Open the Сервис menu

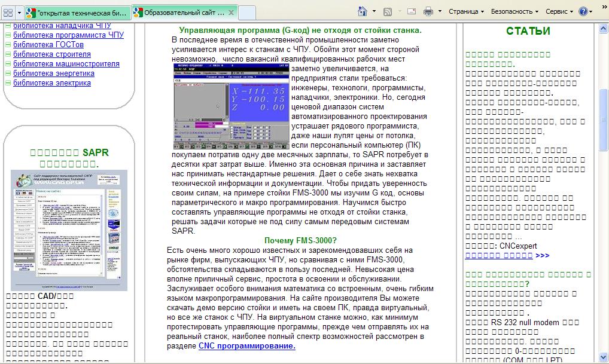click(559, 11)
